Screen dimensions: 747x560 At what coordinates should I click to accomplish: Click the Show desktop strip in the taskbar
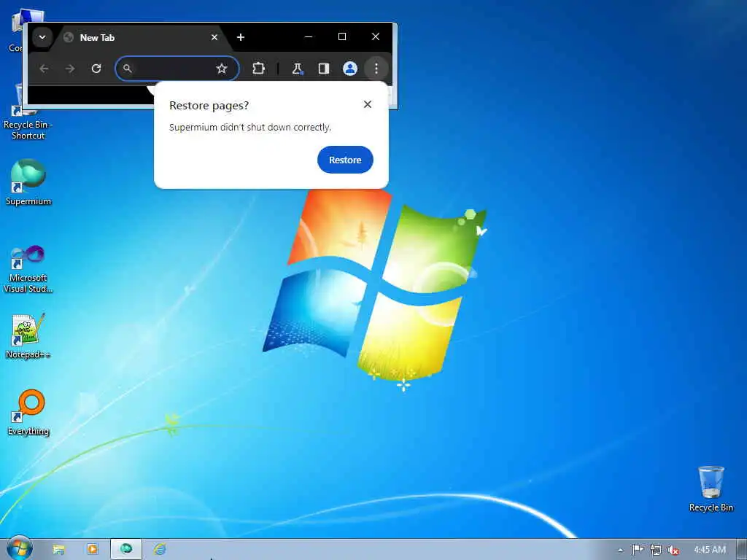742,550
